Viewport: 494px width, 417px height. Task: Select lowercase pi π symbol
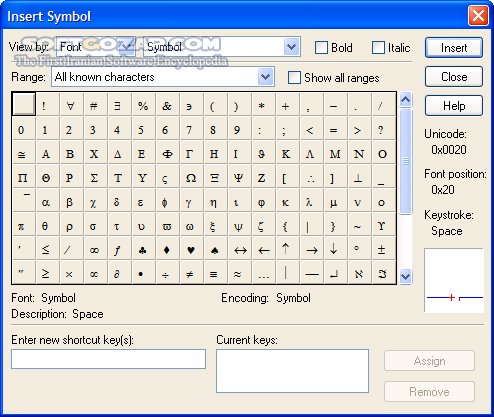(24, 224)
